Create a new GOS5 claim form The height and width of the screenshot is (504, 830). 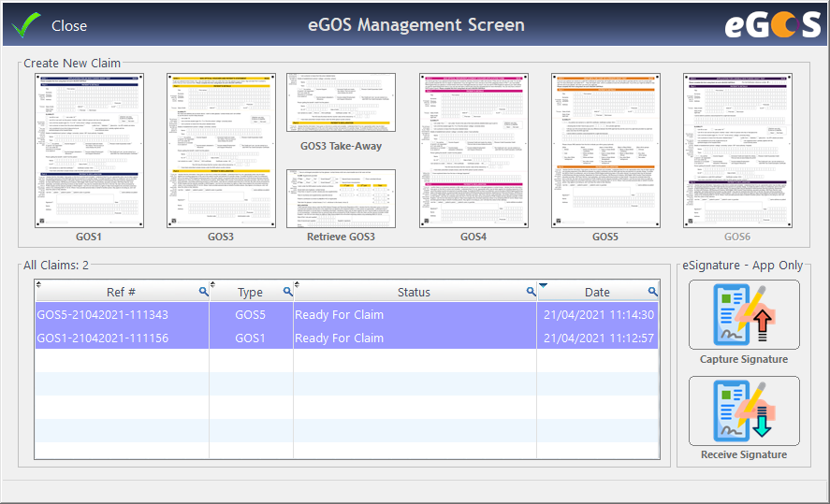[x=605, y=151]
